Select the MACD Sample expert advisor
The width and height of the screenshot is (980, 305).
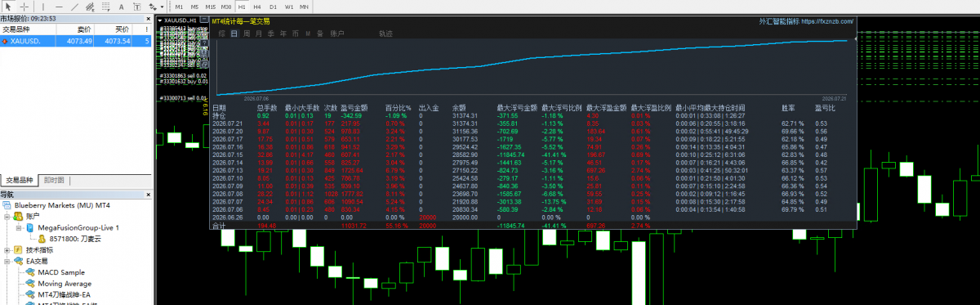tap(61, 272)
